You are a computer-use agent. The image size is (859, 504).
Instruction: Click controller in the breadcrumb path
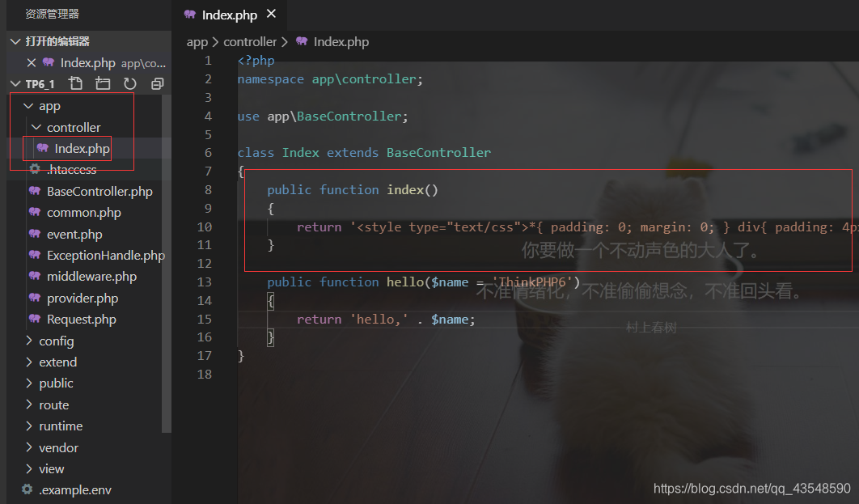tap(250, 41)
